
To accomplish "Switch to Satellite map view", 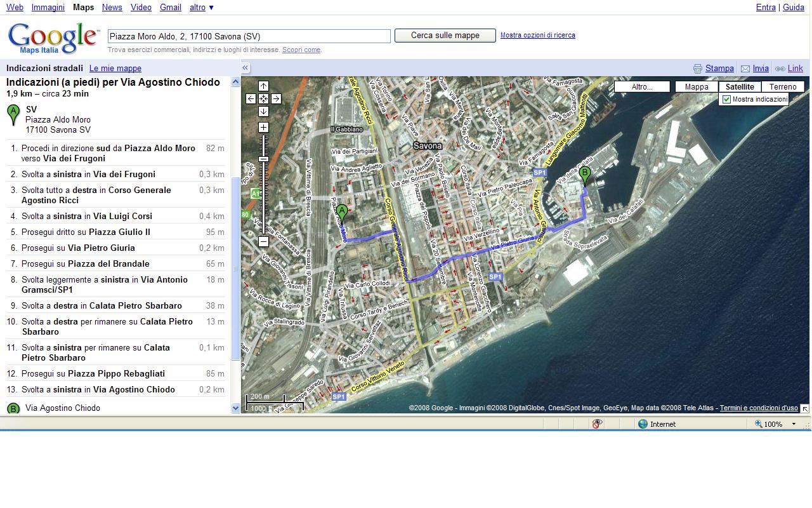I will pyautogui.click(x=740, y=87).
